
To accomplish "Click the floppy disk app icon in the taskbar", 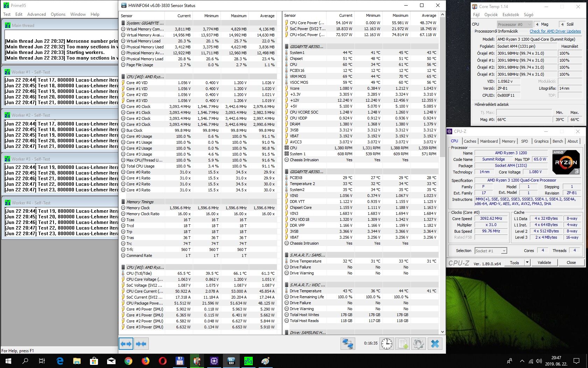I will [x=180, y=361].
